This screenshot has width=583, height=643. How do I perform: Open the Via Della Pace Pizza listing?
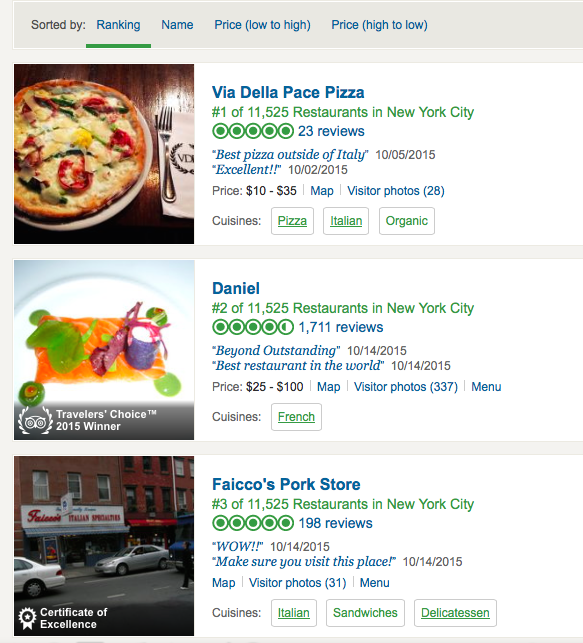pos(288,93)
